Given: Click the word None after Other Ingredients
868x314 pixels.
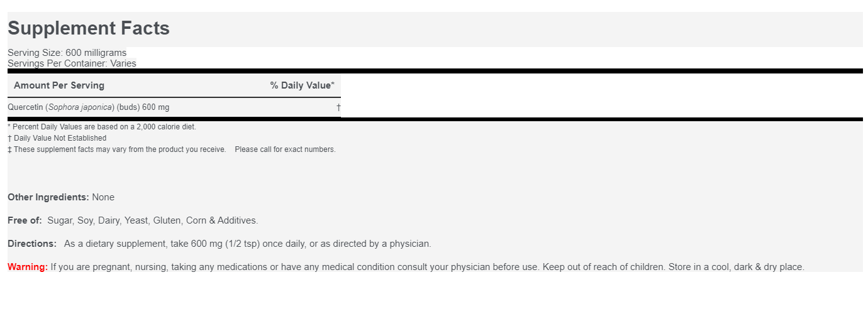Looking at the screenshot, I should coord(103,197).
